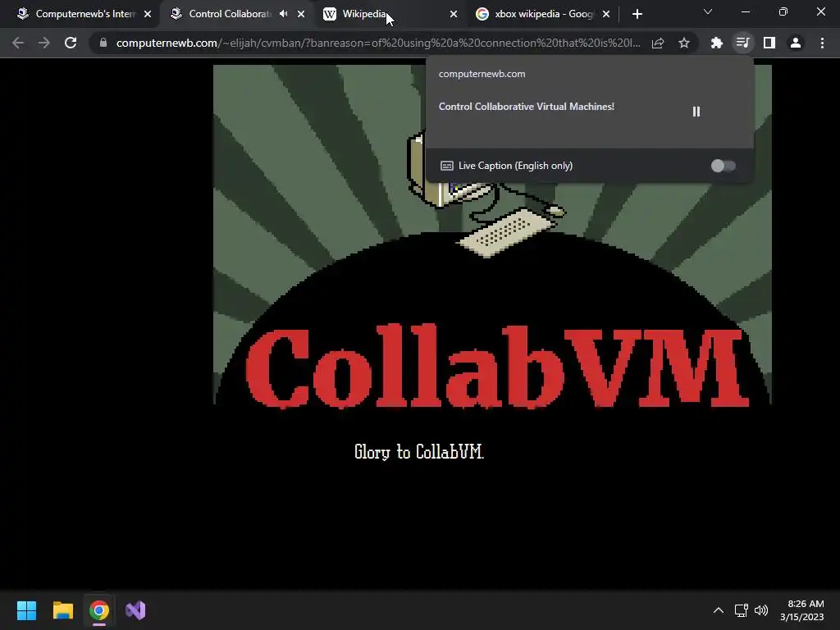
Task: Switch to the xbox wikipedia Google tab
Action: [x=541, y=14]
